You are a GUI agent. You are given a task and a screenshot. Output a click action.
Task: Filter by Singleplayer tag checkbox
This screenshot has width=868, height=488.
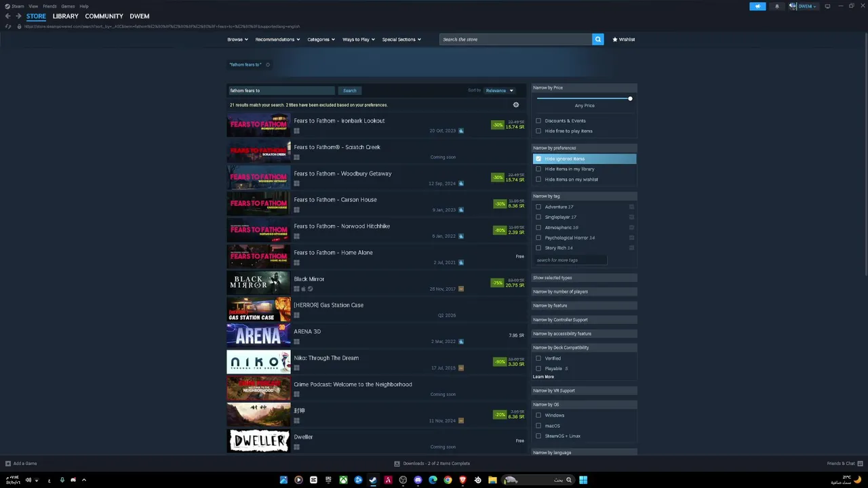click(x=538, y=217)
